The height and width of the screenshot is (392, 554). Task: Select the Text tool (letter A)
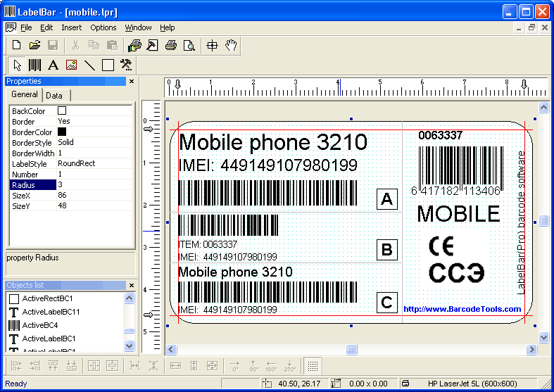[x=53, y=65]
